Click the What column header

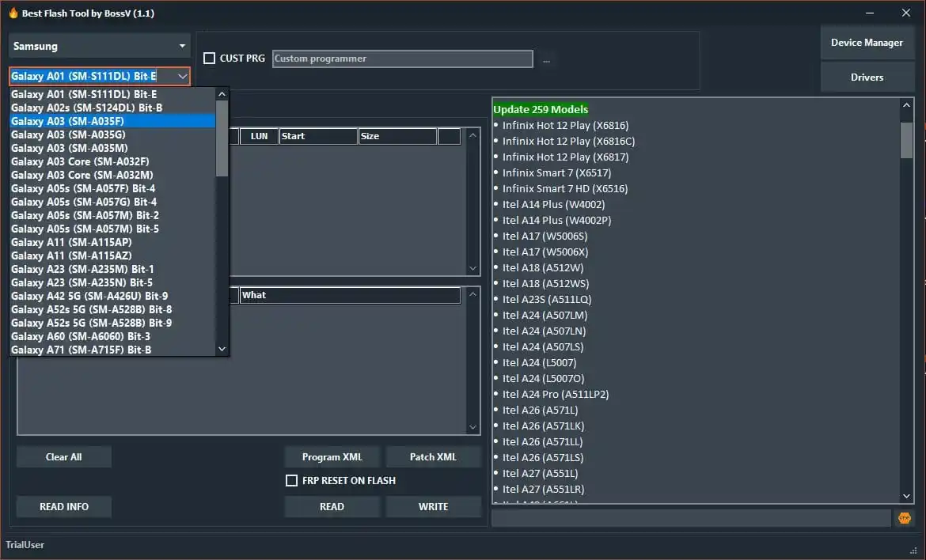tap(350, 295)
